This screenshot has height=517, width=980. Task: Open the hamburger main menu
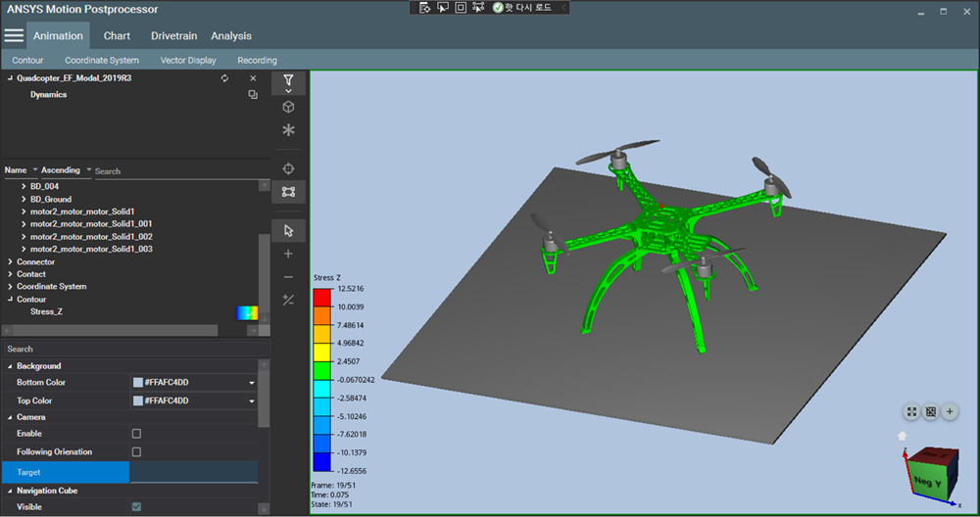tap(13, 35)
